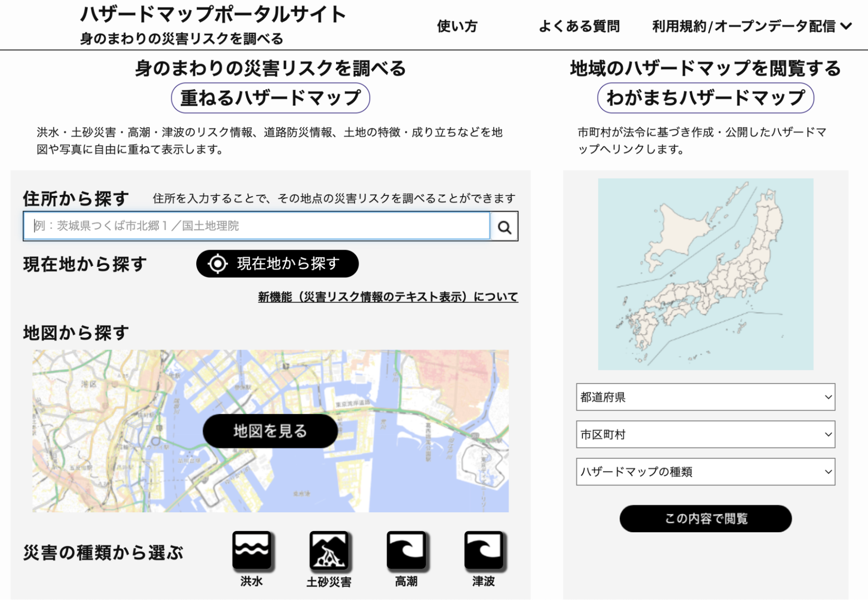Open the 新機能 text display link

388,297
